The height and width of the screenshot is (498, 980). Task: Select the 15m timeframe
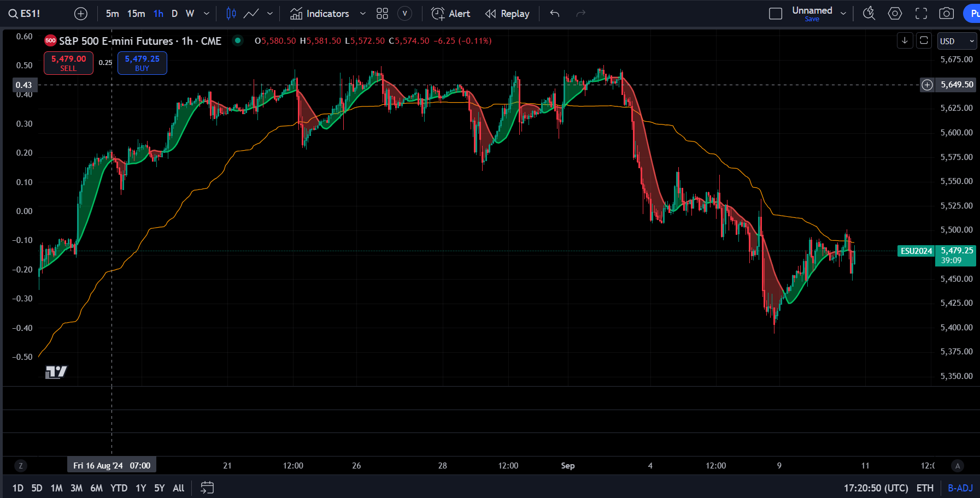coord(136,14)
